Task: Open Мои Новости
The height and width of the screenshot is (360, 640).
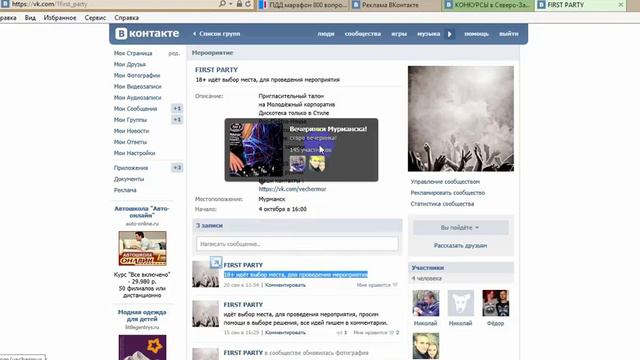Action: (x=131, y=131)
